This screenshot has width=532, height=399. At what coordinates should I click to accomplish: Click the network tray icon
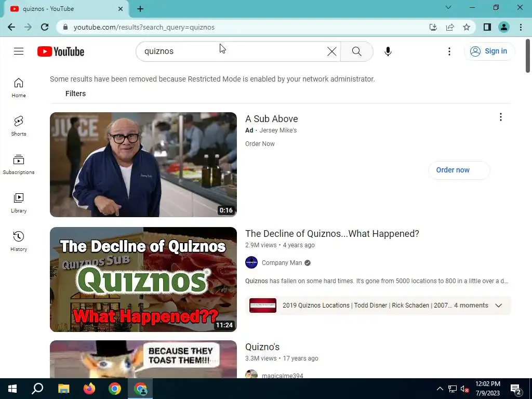(453, 389)
